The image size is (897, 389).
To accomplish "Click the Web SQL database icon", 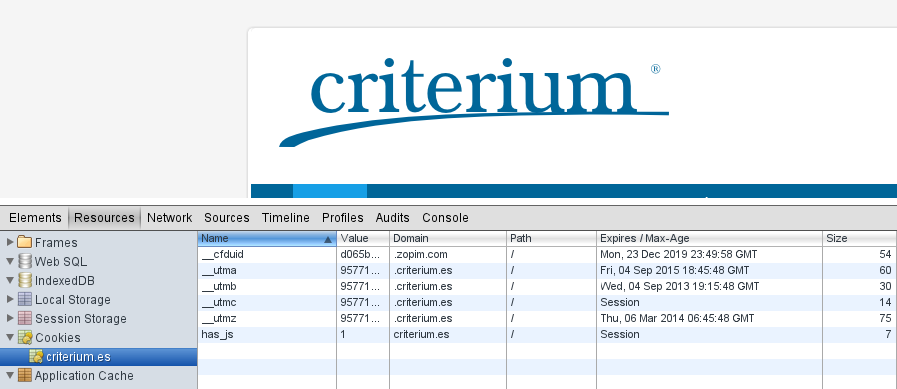I will point(25,261).
